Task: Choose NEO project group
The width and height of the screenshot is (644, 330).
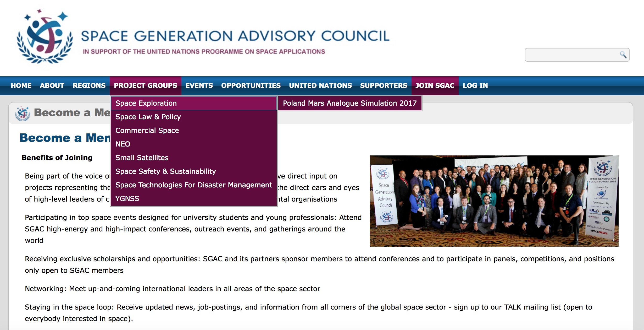Action: point(194,144)
